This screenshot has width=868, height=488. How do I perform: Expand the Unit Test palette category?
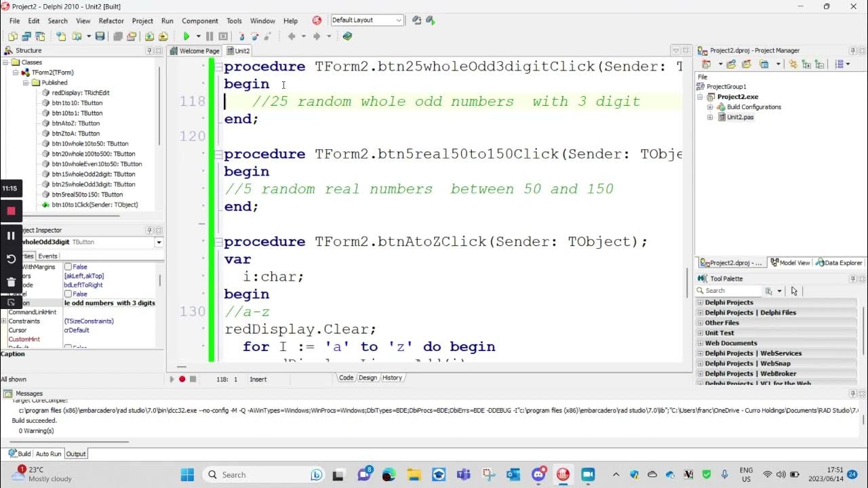(701, 333)
